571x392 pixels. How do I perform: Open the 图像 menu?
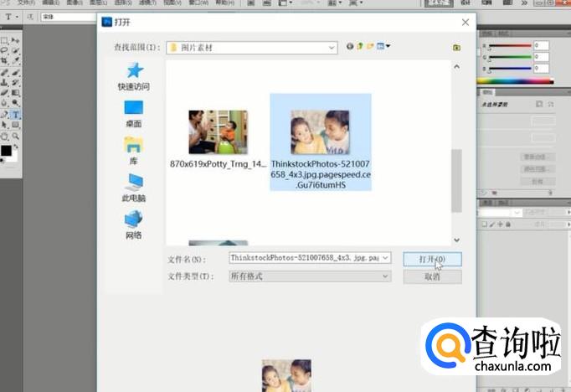[75, 3]
